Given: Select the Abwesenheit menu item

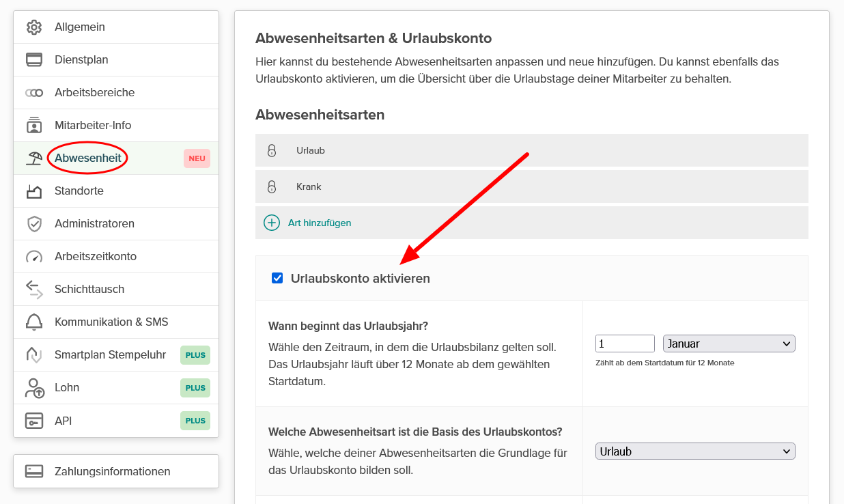Looking at the screenshot, I should coord(88,158).
